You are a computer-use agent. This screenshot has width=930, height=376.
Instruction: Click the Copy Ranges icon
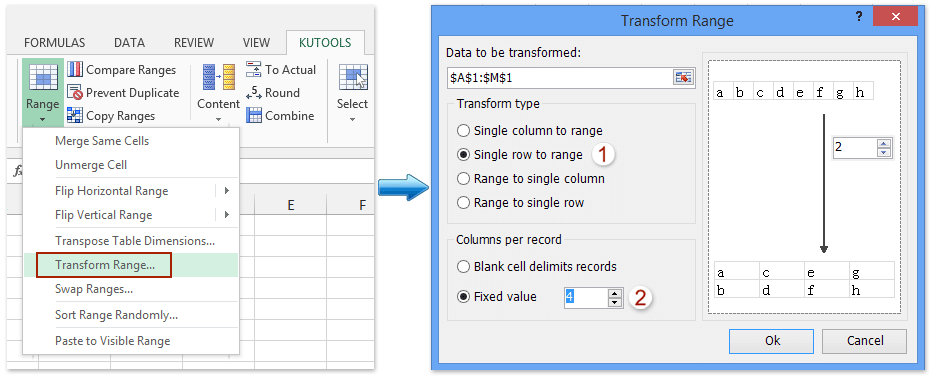coord(75,115)
